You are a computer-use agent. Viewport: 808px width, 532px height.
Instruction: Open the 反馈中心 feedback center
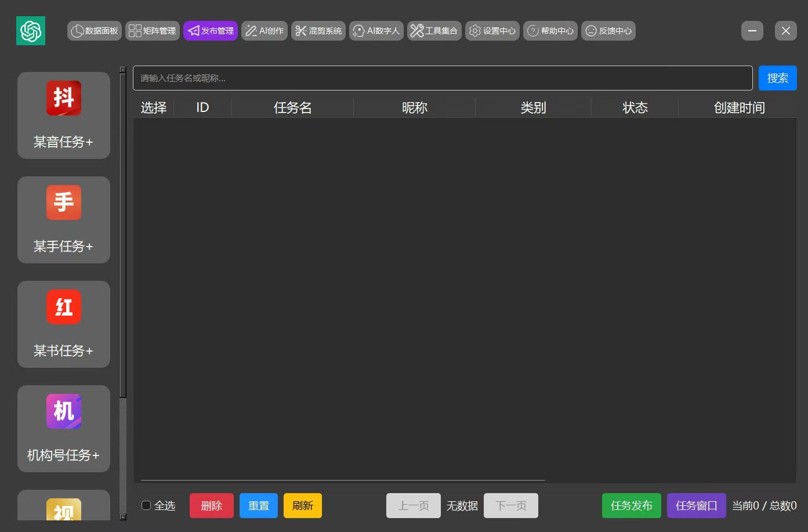point(608,31)
